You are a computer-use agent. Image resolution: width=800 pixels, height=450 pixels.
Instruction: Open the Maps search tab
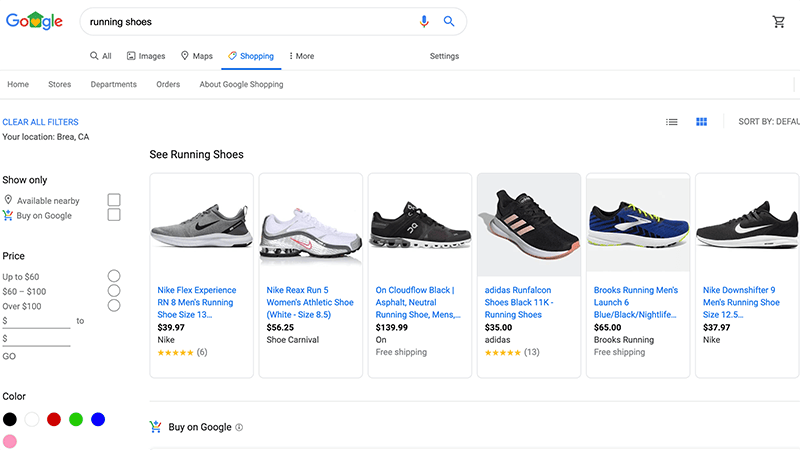click(196, 56)
